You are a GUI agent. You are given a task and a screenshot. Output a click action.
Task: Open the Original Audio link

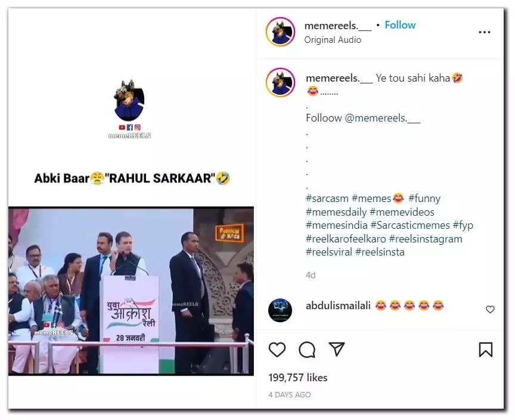click(x=333, y=40)
